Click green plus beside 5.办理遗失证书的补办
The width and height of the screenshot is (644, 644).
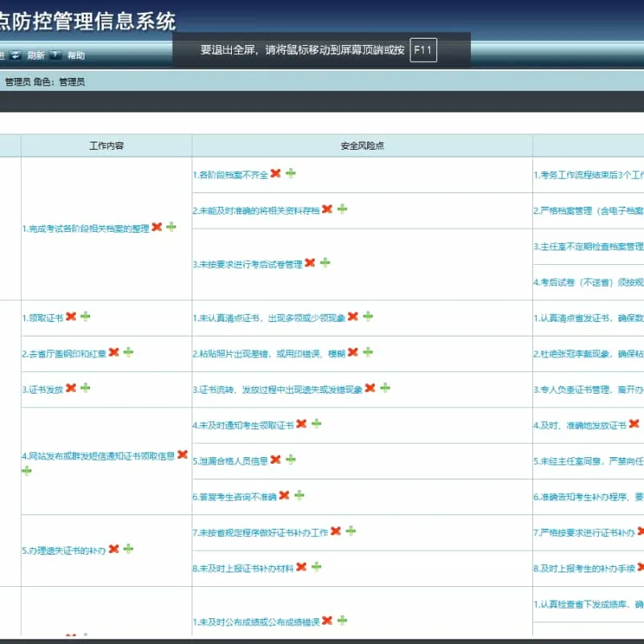pyautogui.click(x=129, y=549)
